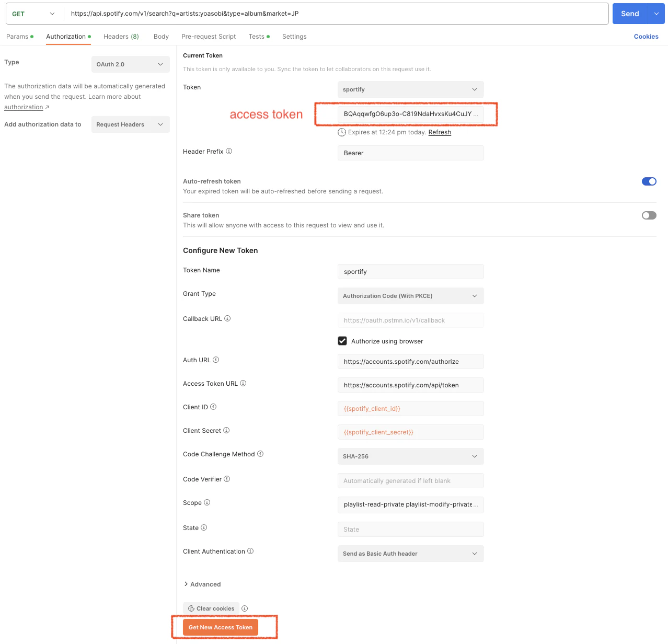Open the OAuth 2.0 type dropdown
Screen dimensions: 668x644
131,64
